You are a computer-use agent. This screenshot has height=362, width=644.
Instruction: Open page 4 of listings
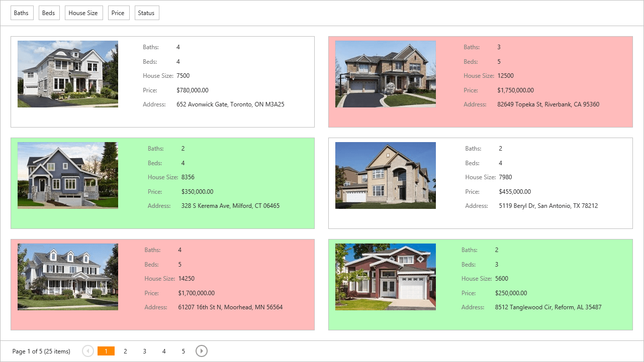point(164,351)
